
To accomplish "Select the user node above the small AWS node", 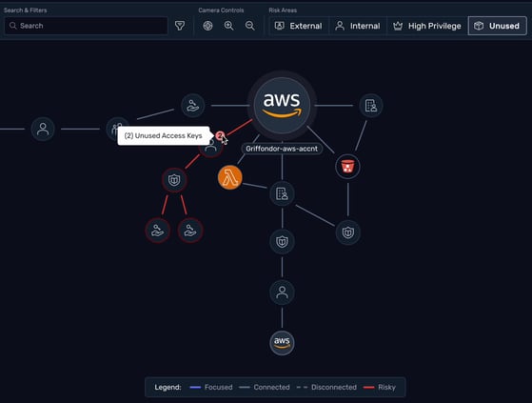I will click(282, 292).
